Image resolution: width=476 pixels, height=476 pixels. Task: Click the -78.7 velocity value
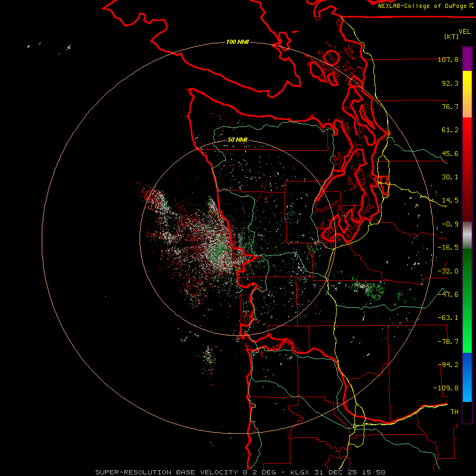tap(448, 342)
